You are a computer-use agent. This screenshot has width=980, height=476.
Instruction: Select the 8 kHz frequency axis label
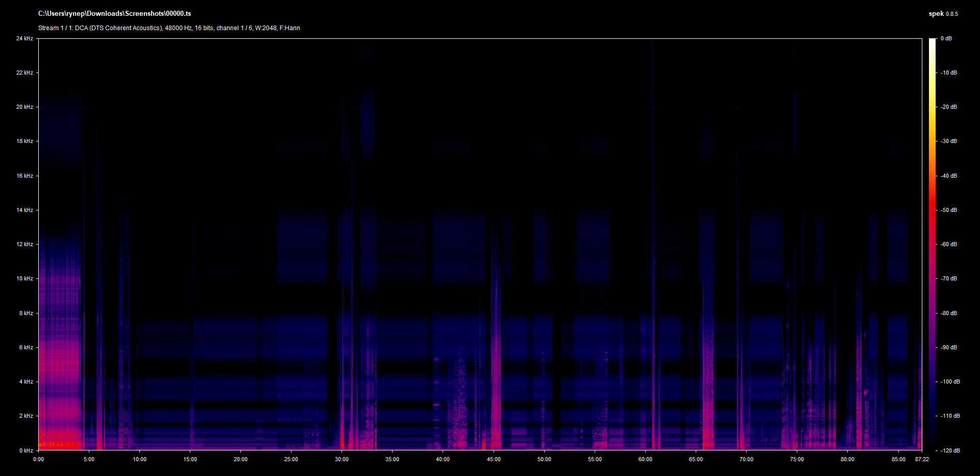point(26,313)
